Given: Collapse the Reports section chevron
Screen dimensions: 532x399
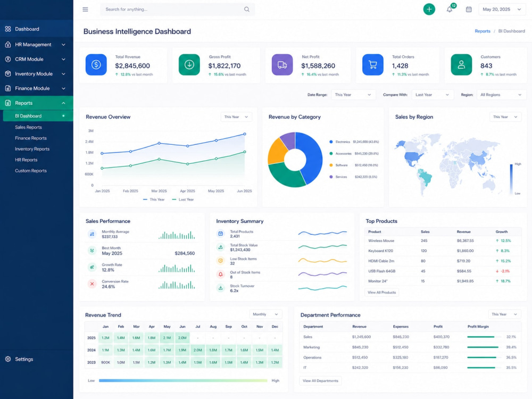Looking at the screenshot, I should [63, 103].
